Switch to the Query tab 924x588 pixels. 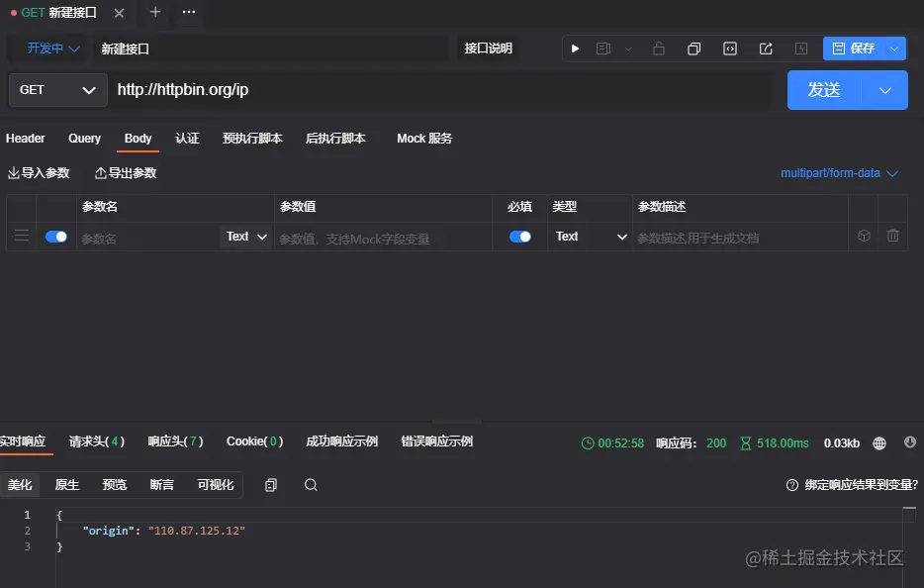click(x=84, y=138)
